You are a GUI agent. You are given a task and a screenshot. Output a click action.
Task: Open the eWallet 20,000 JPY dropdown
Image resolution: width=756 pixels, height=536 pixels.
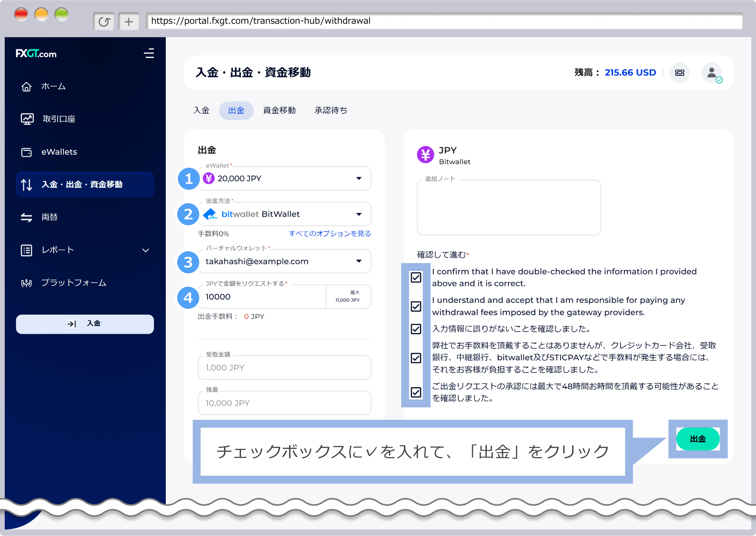click(x=285, y=178)
